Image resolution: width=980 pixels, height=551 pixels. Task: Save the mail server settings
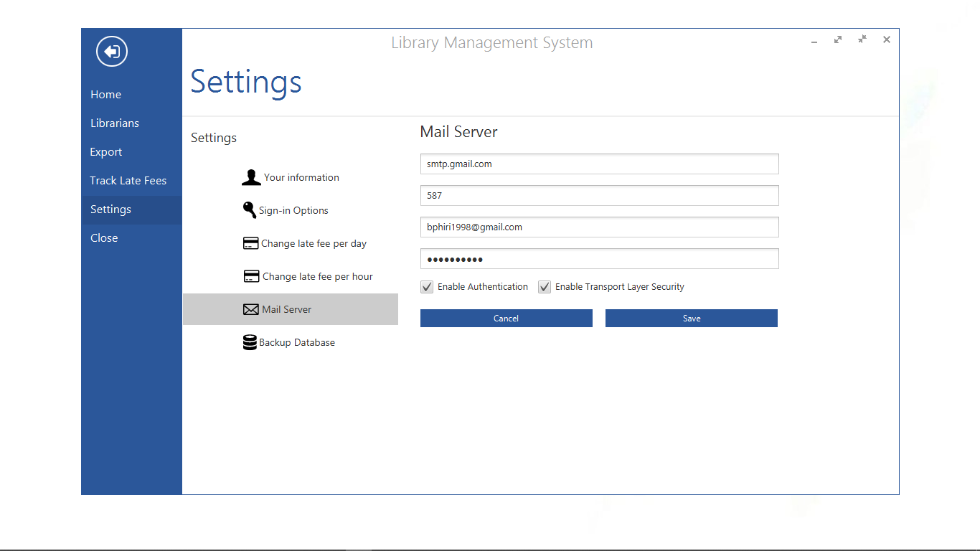(691, 318)
